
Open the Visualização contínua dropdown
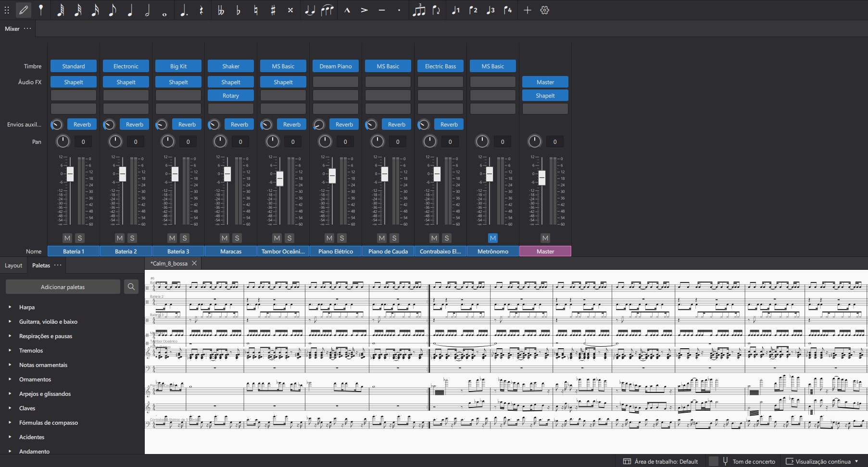822,461
